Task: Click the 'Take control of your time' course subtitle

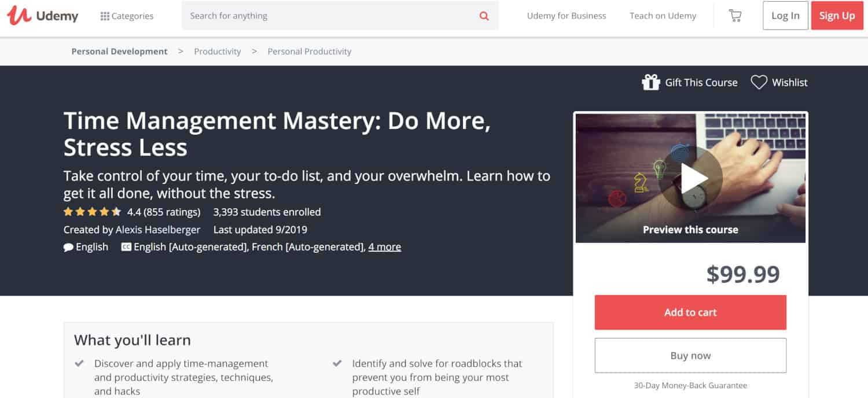Action: pos(307,184)
